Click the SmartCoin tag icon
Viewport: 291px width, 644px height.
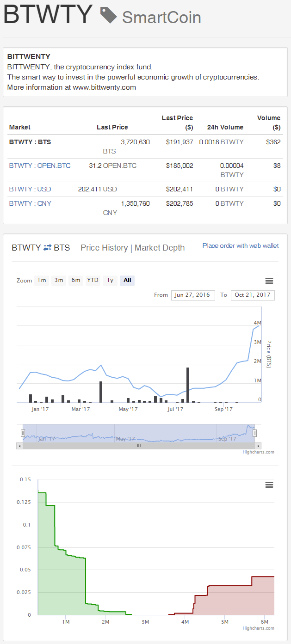109,15
